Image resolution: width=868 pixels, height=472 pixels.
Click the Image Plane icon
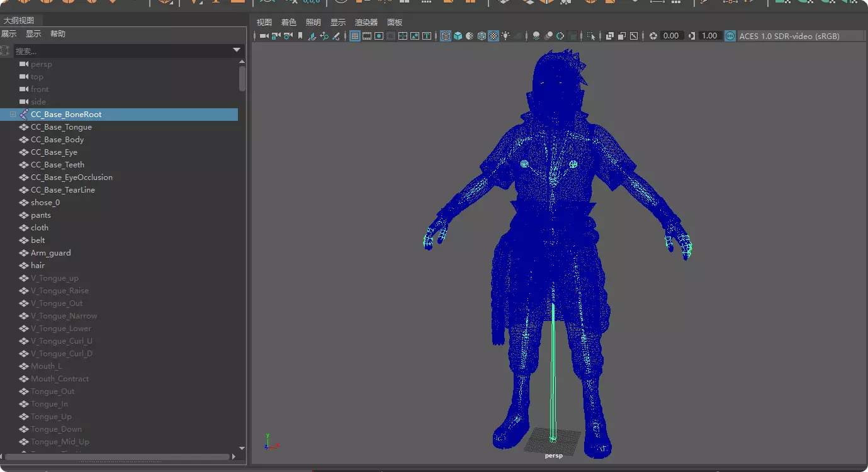[x=312, y=36]
